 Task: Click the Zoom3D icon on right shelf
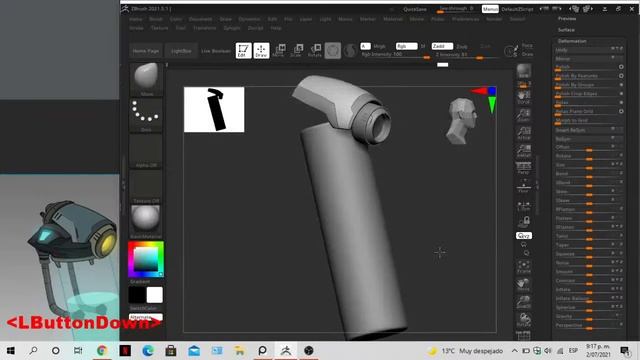[x=524, y=302]
